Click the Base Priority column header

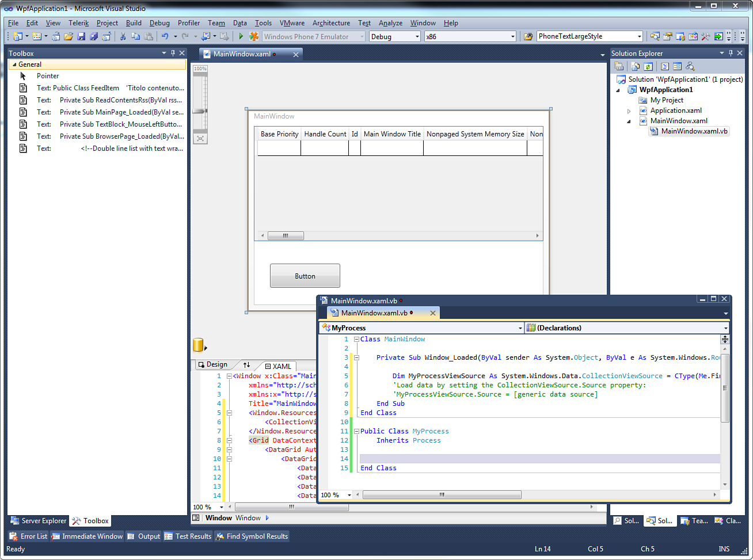point(279,134)
